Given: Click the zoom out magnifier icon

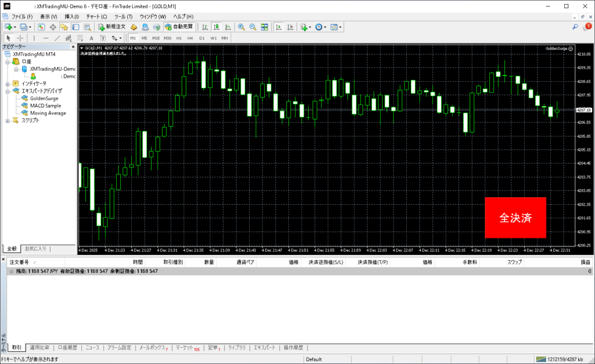Looking at the screenshot, I should click(253, 27).
